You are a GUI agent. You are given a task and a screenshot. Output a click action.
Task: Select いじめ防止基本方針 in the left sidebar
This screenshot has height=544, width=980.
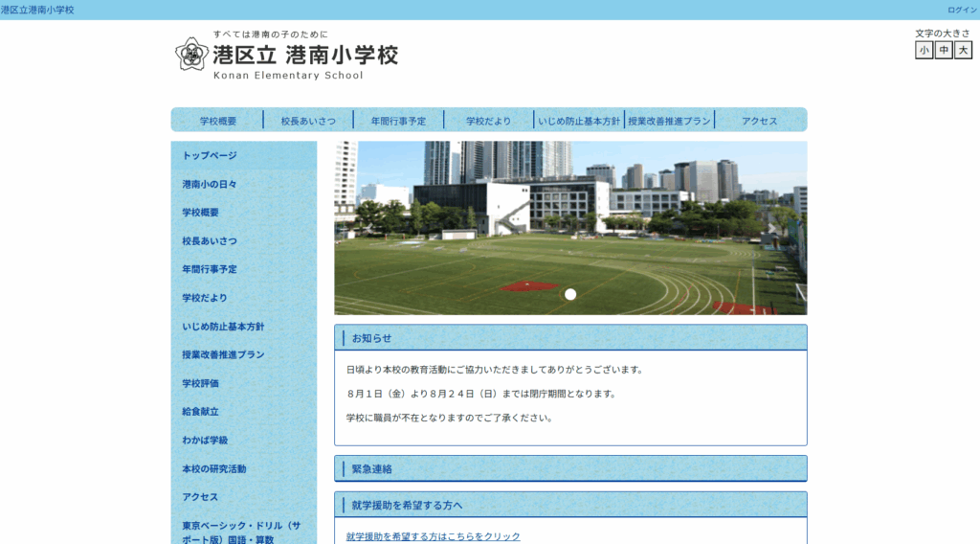click(x=244, y=327)
